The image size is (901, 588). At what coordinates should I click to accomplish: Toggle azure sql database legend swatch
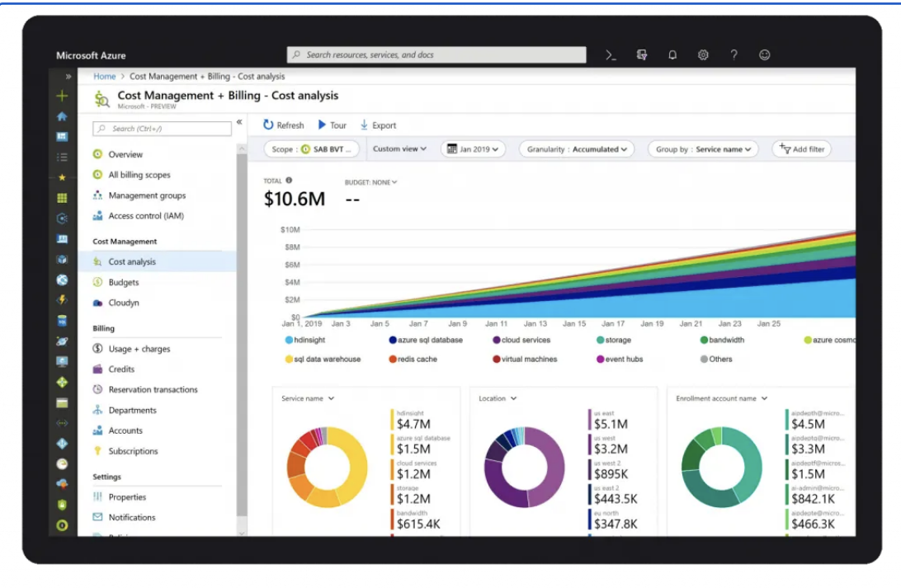point(393,340)
